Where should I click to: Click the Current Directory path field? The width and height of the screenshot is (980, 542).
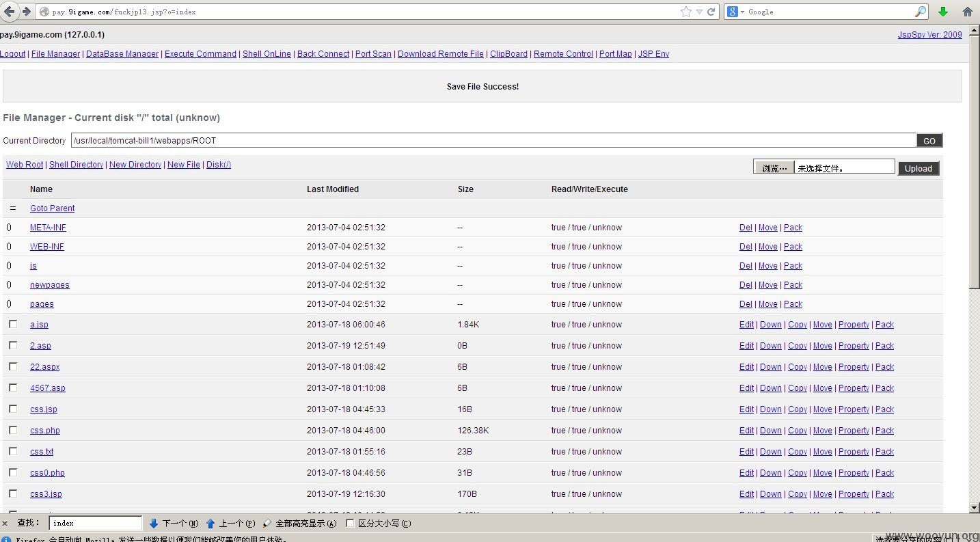click(493, 140)
